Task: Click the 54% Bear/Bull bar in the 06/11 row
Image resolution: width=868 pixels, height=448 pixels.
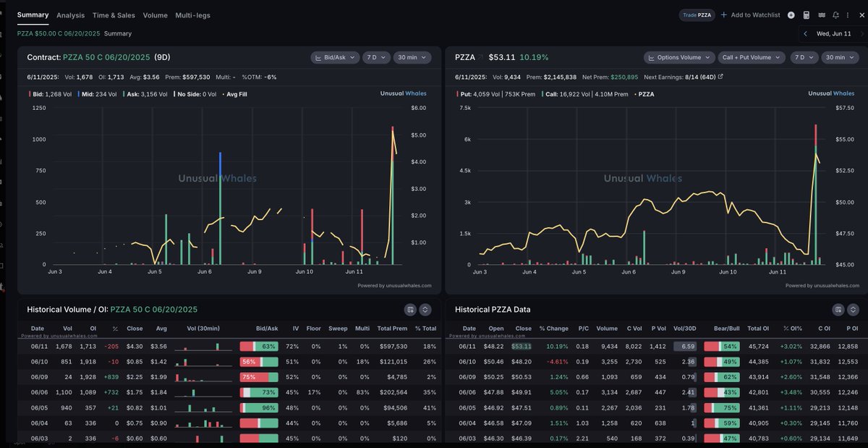Action: pos(720,346)
